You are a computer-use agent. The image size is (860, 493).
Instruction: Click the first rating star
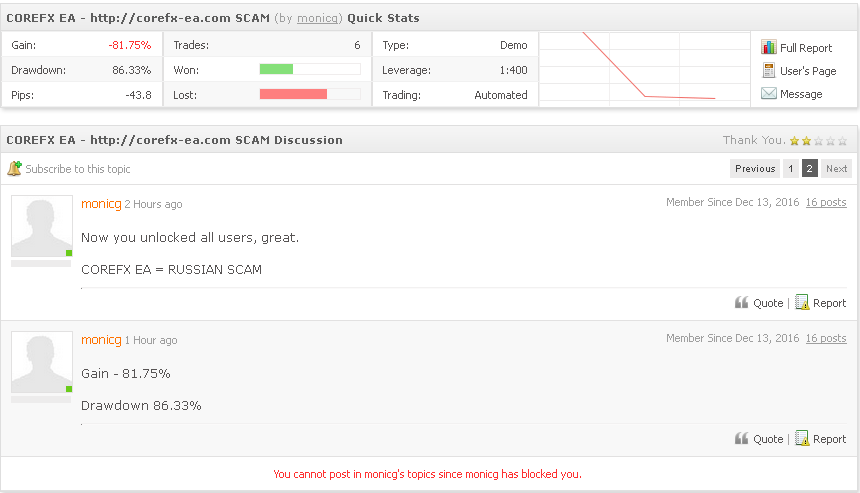tap(794, 141)
